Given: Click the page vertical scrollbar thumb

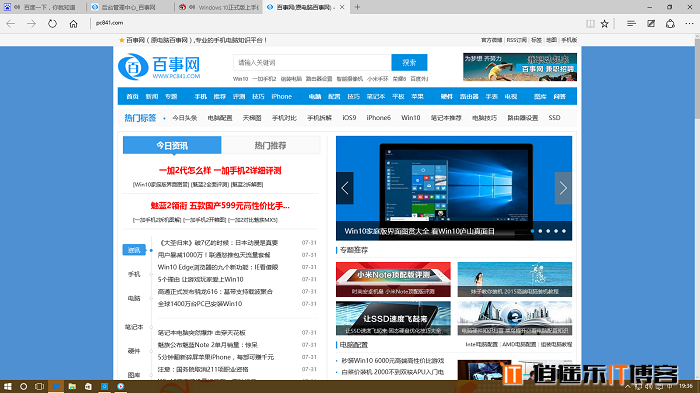Looking at the screenshot, I should point(697,80).
